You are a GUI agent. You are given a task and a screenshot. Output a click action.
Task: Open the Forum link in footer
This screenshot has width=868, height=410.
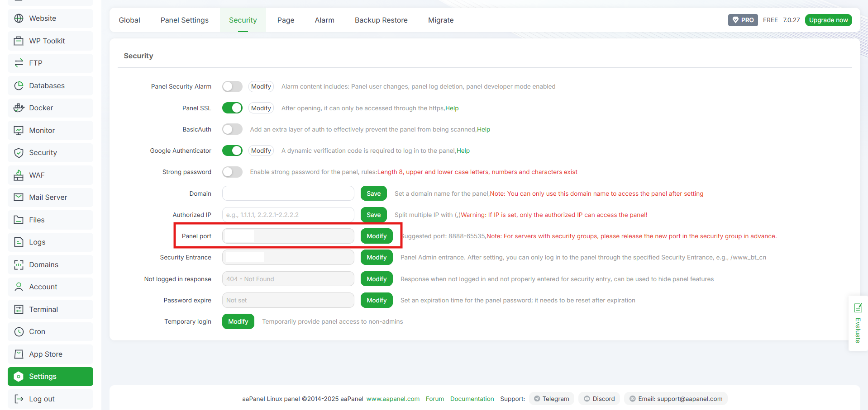point(435,399)
